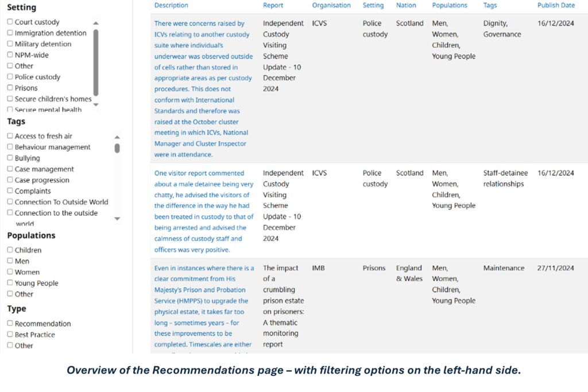588x392 pixels.
Task: Enable the Prisons setting filter
Action: pos(10,88)
